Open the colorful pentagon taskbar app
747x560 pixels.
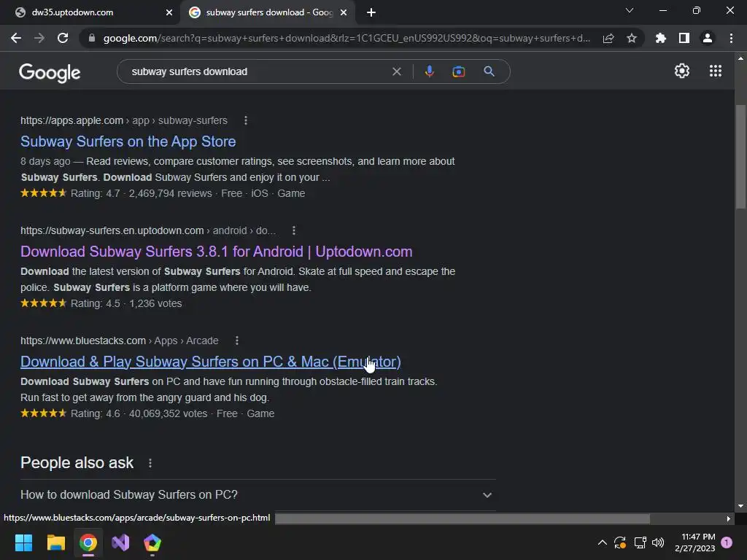coord(152,542)
